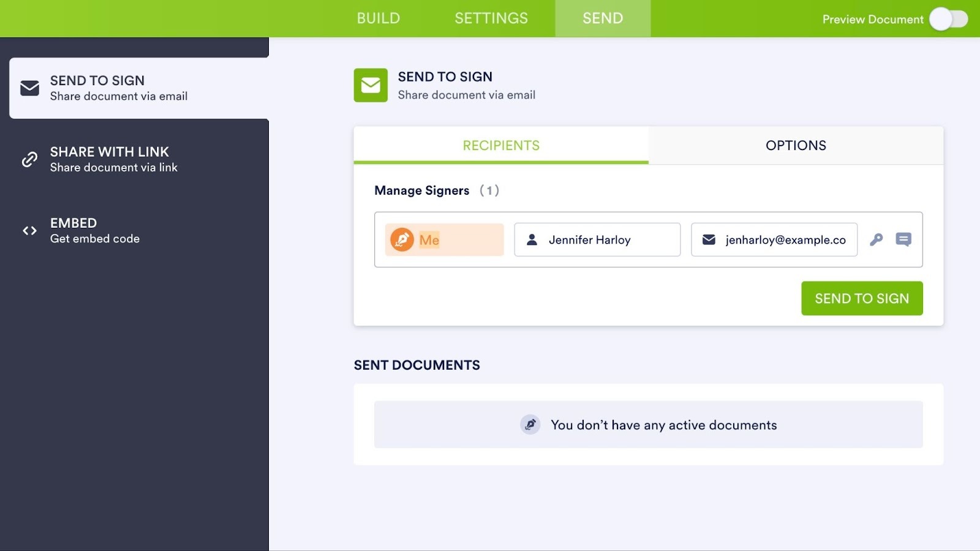980x551 pixels.
Task: Open the Settings section in top navigation
Action: pyautogui.click(x=491, y=18)
